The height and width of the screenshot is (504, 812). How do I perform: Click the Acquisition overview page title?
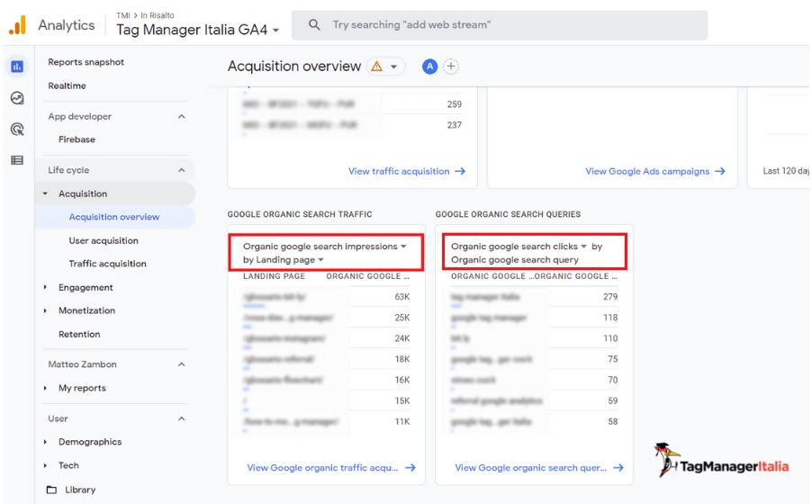(x=294, y=67)
